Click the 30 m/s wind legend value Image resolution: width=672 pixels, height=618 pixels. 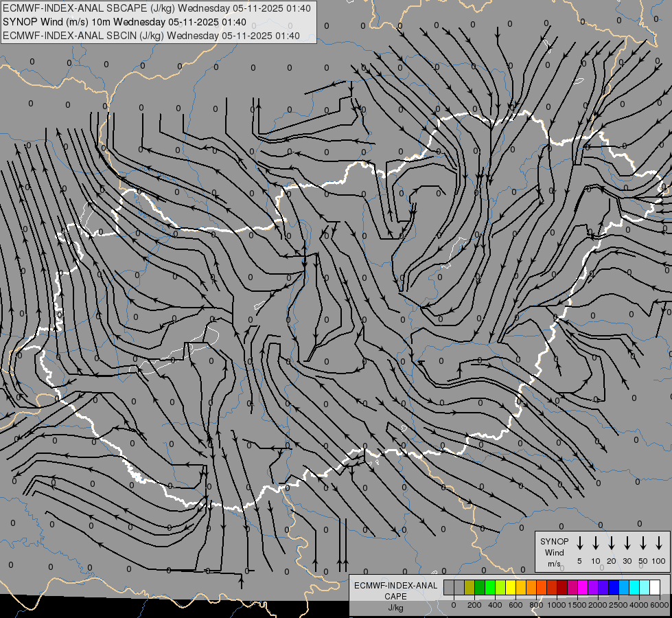click(x=627, y=561)
